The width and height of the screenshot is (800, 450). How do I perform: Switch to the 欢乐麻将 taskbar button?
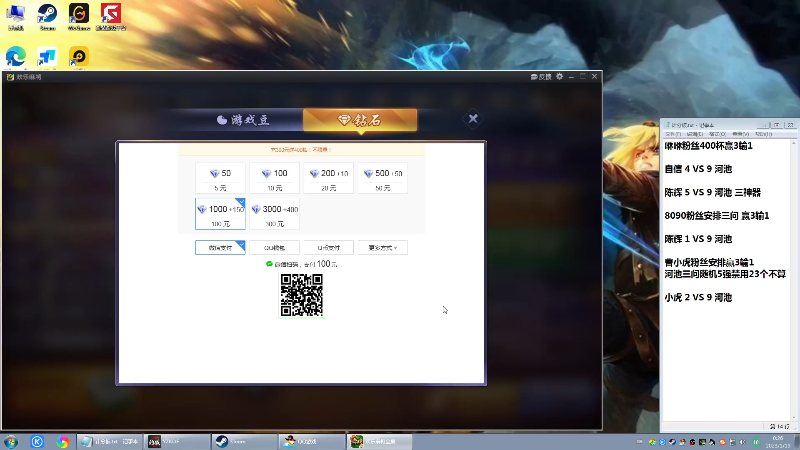(x=379, y=441)
